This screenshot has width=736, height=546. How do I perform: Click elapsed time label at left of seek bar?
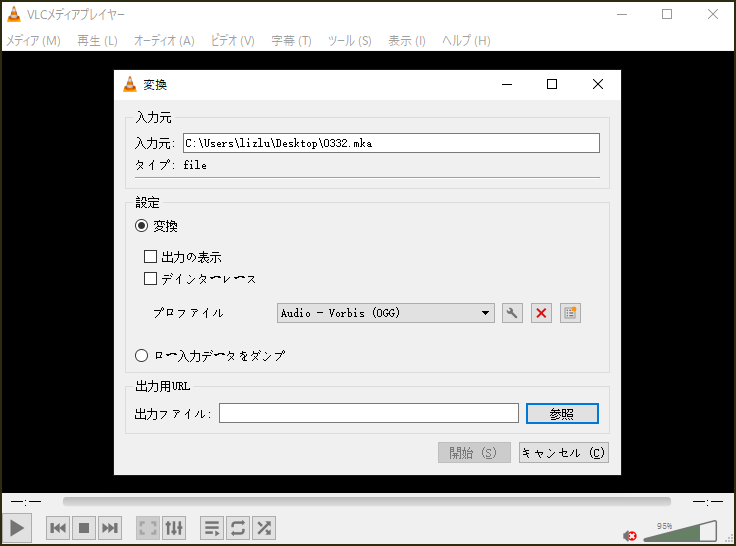26,502
